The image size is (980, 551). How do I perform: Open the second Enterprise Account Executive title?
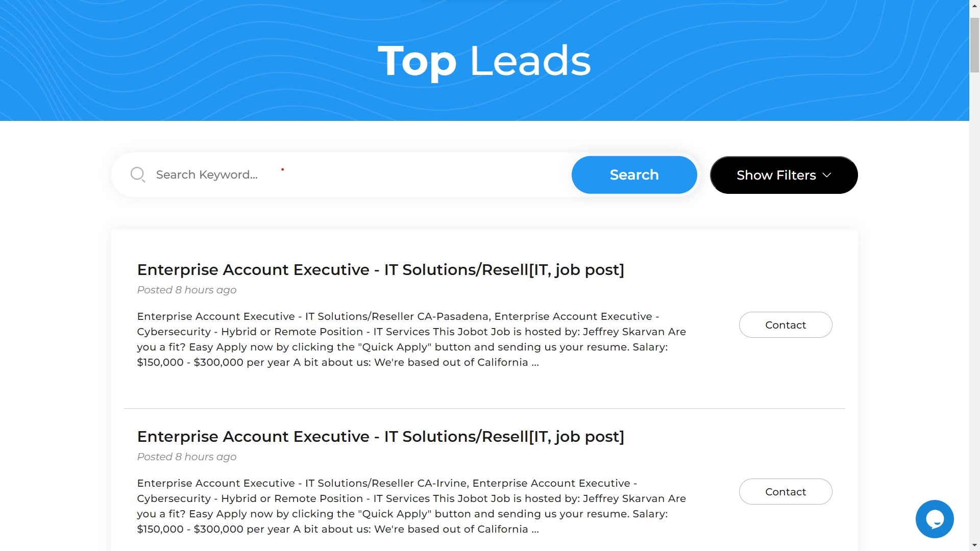click(380, 436)
